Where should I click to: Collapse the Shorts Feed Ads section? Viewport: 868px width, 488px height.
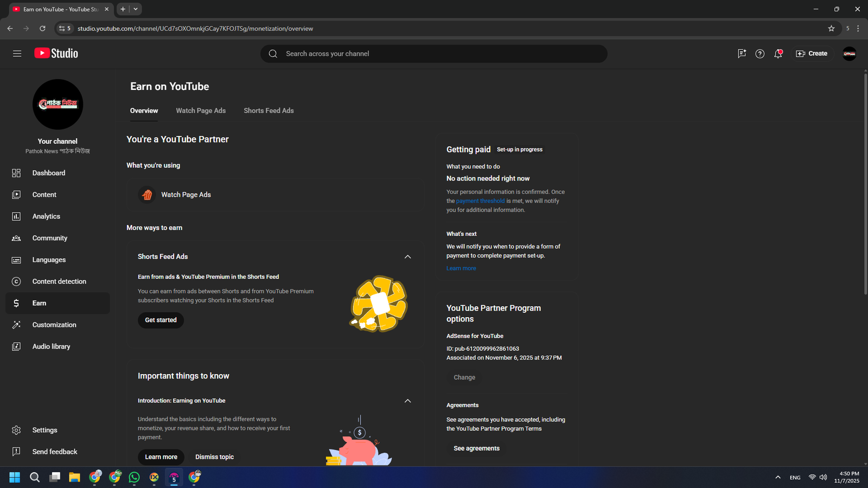point(408,256)
